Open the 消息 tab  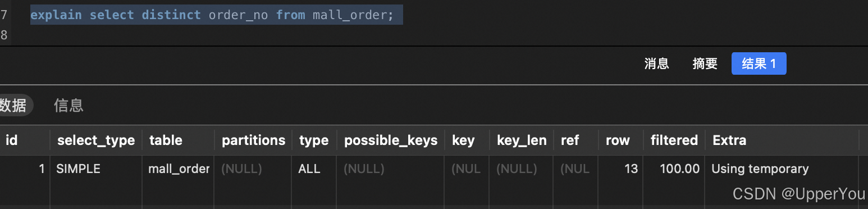click(x=656, y=63)
